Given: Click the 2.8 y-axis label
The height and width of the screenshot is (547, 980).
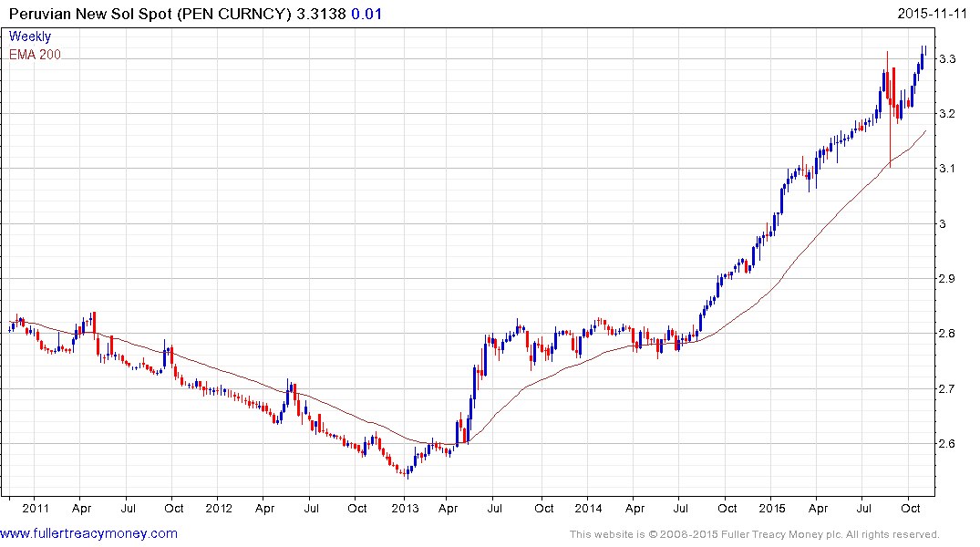Looking at the screenshot, I should [x=947, y=333].
